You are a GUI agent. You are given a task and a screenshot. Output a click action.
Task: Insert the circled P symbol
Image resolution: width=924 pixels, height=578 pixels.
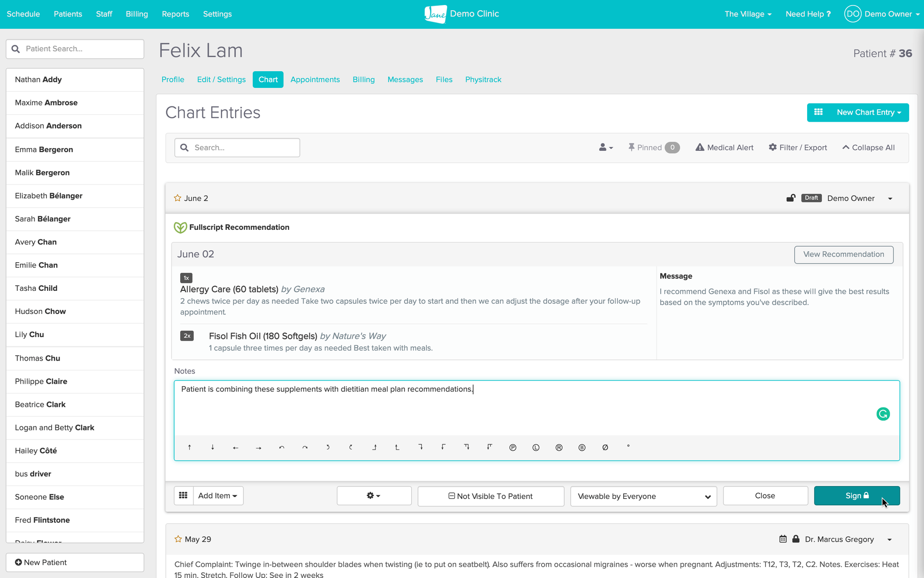[x=513, y=447]
